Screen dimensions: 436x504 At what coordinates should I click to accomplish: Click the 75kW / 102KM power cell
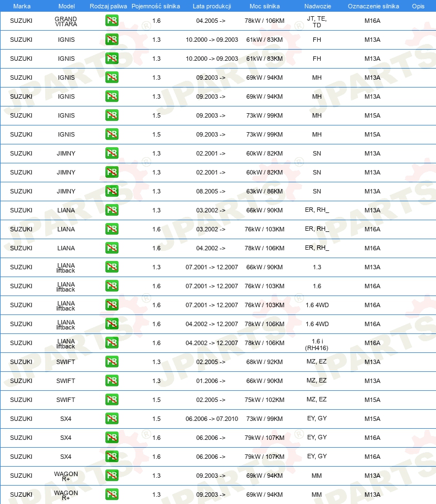point(265,400)
